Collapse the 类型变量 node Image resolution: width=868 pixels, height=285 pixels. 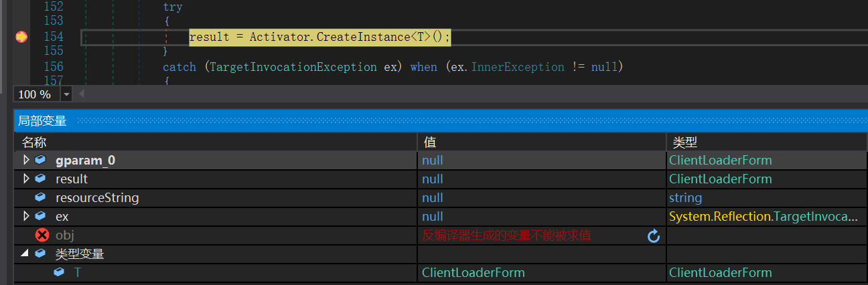26,254
